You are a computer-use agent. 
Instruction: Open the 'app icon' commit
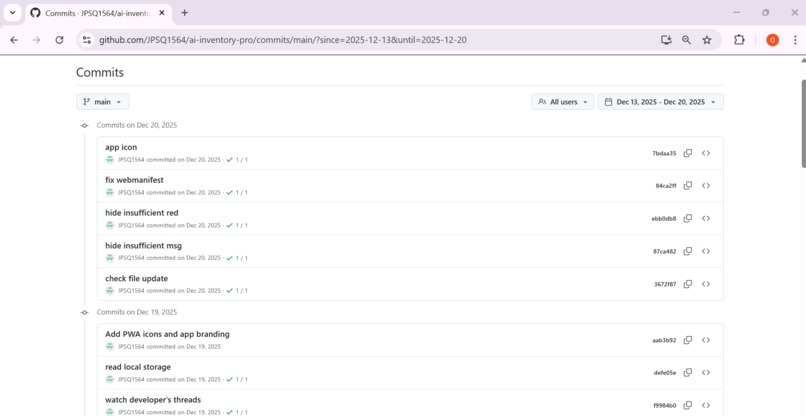(x=121, y=147)
